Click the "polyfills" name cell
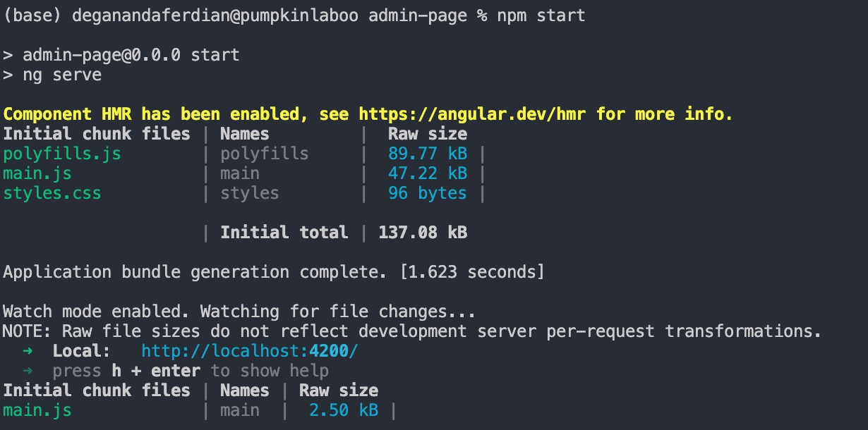Screen dimensions: 868x430 pyautogui.click(x=265, y=154)
